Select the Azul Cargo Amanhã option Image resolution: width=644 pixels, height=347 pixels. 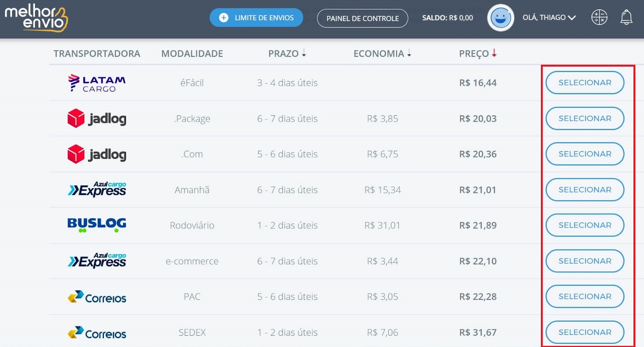(584, 190)
